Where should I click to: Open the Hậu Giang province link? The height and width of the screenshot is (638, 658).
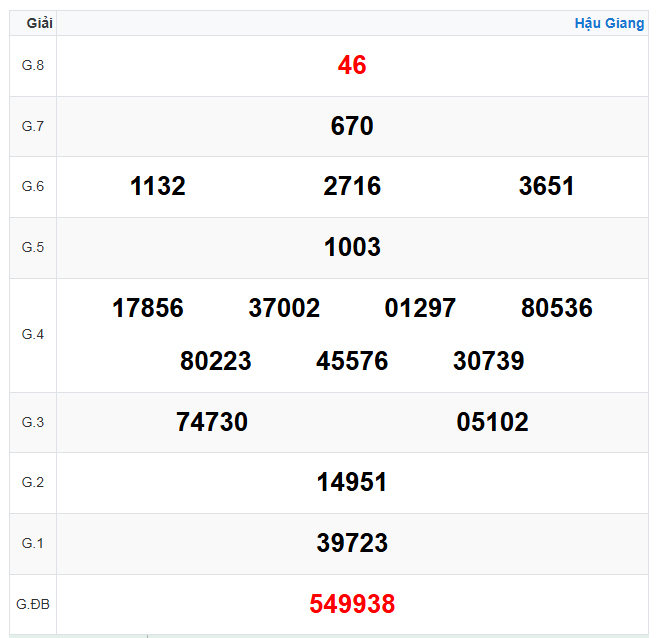coord(609,23)
